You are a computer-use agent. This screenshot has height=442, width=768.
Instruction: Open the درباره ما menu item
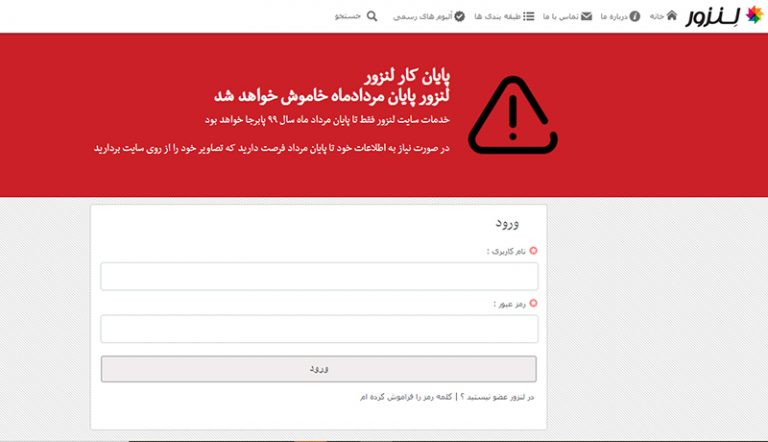pyautogui.click(x=613, y=17)
